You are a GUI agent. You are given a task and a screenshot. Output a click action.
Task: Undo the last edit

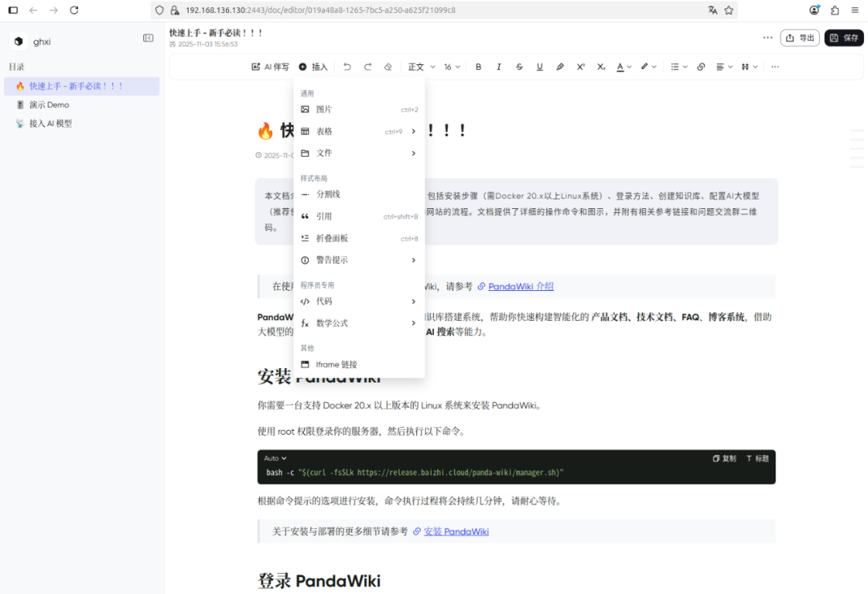[x=347, y=67]
